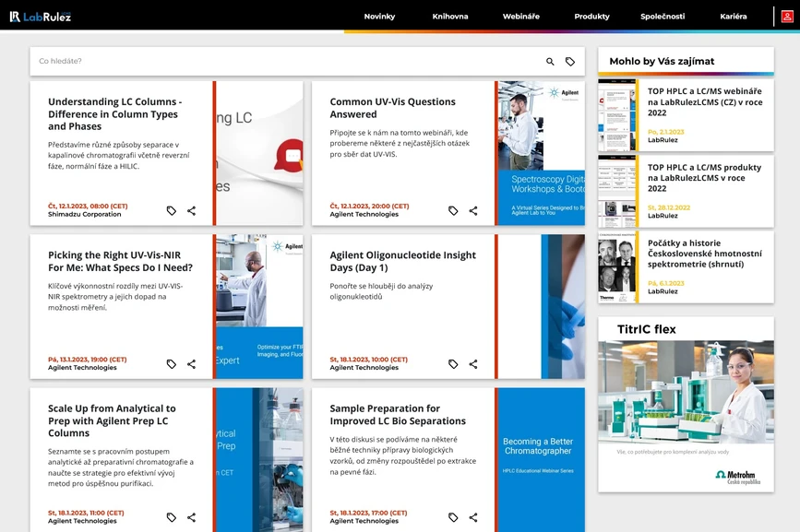800x532 pixels.
Task: Click the Metrohm Česká republika logo
Action: click(x=738, y=478)
